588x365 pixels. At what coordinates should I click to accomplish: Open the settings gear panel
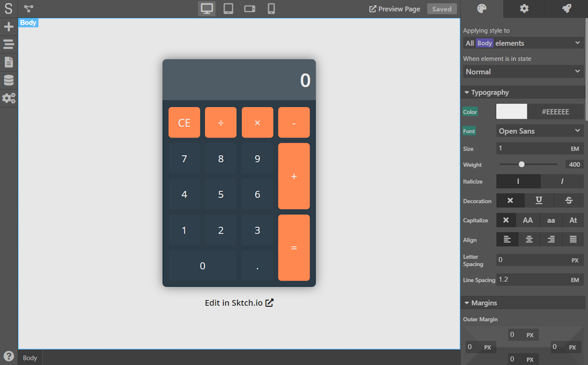coord(523,9)
